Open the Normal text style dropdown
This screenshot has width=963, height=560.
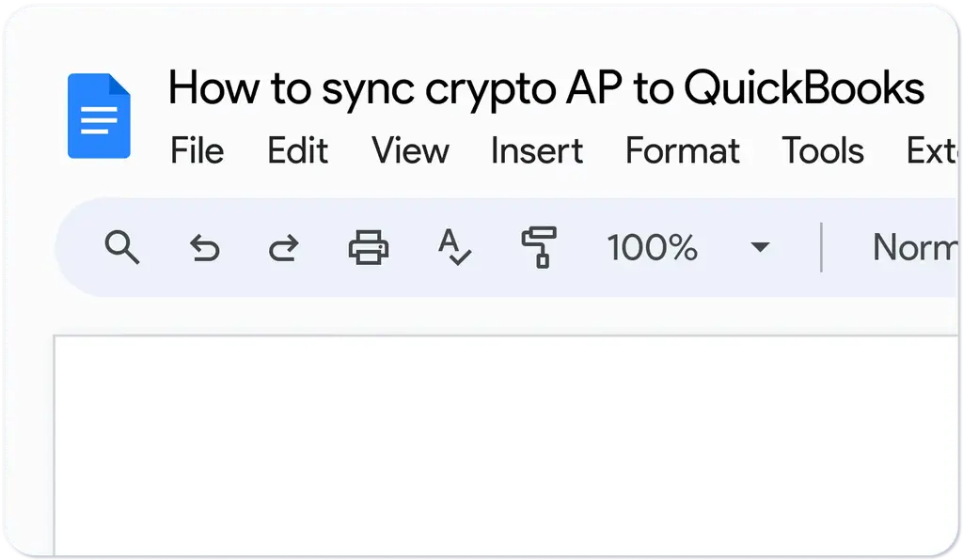(x=912, y=248)
